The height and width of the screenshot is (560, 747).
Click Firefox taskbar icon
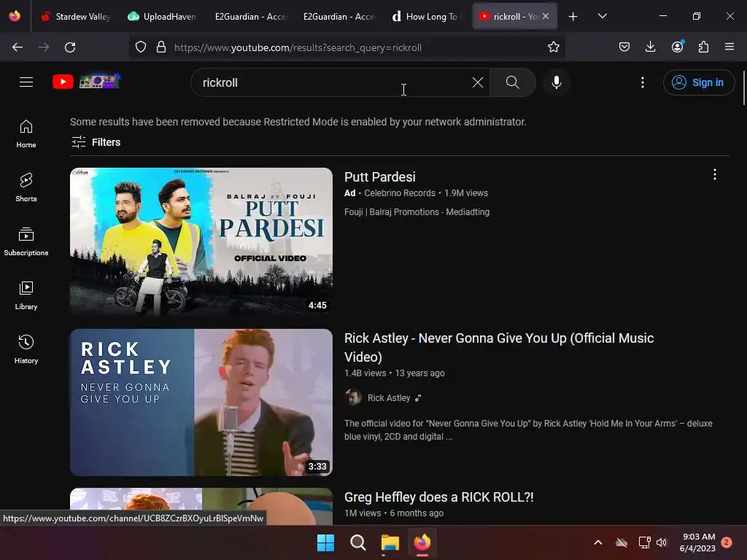point(422,542)
